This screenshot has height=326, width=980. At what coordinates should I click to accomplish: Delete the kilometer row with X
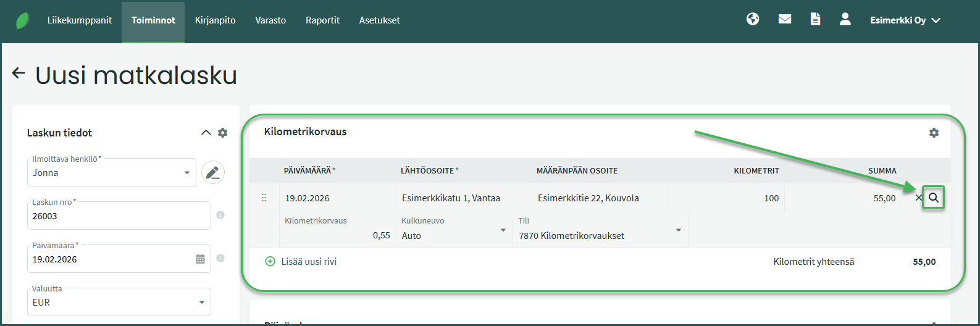[918, 198]
